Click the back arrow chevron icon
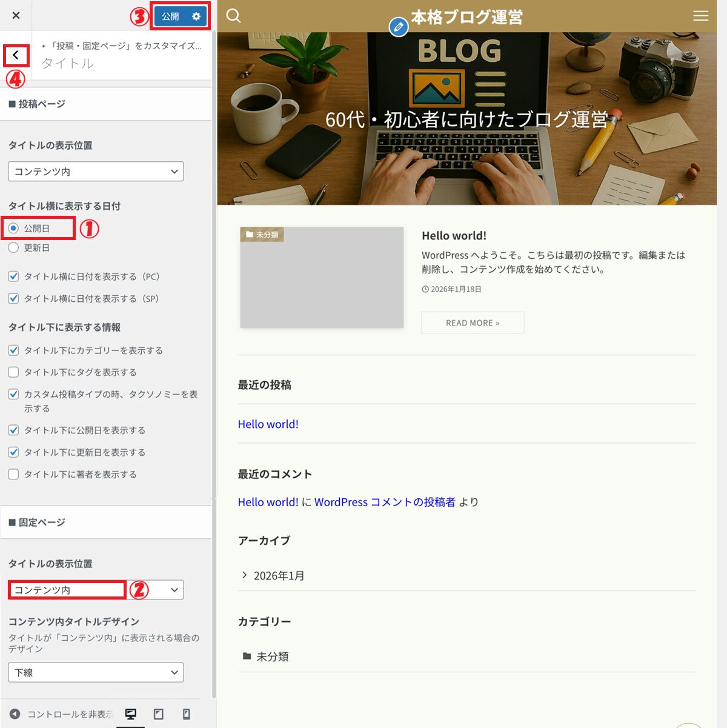This screenshot has width=727, height=728. pos(16,55)
